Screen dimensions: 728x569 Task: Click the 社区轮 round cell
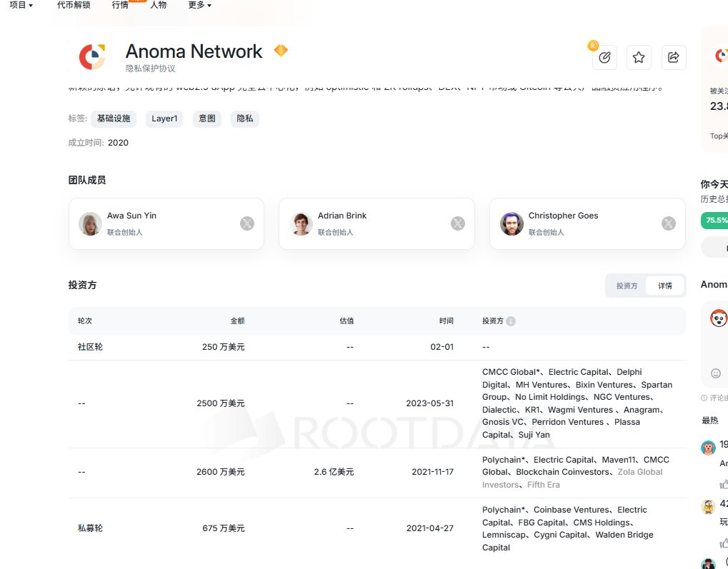coord(90,347)
